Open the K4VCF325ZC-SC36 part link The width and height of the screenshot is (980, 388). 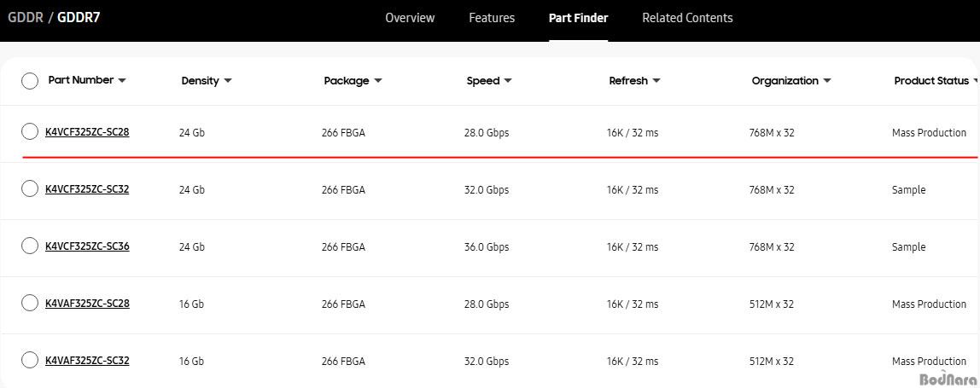click(x=87, y=246)
